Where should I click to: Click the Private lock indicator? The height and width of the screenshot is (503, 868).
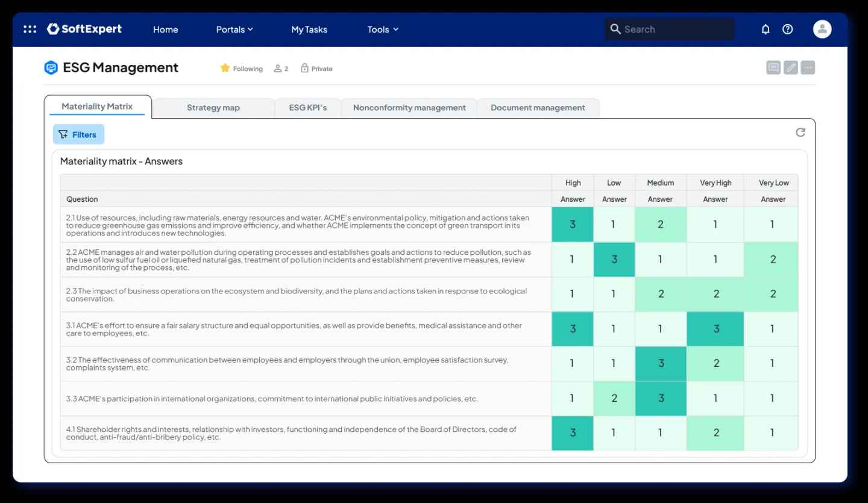point(316,69)
